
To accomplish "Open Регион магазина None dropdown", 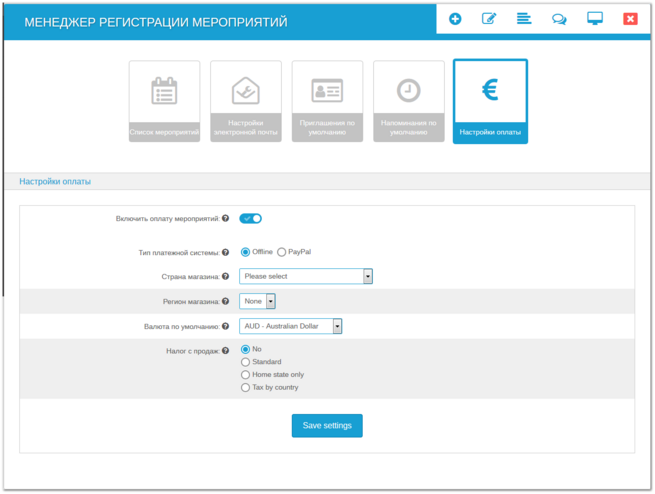I will tap(257, 301).
